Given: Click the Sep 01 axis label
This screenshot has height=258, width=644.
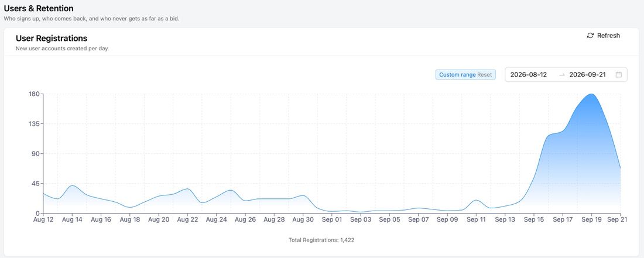Looking at the screenshot, I should pos(332,220).
